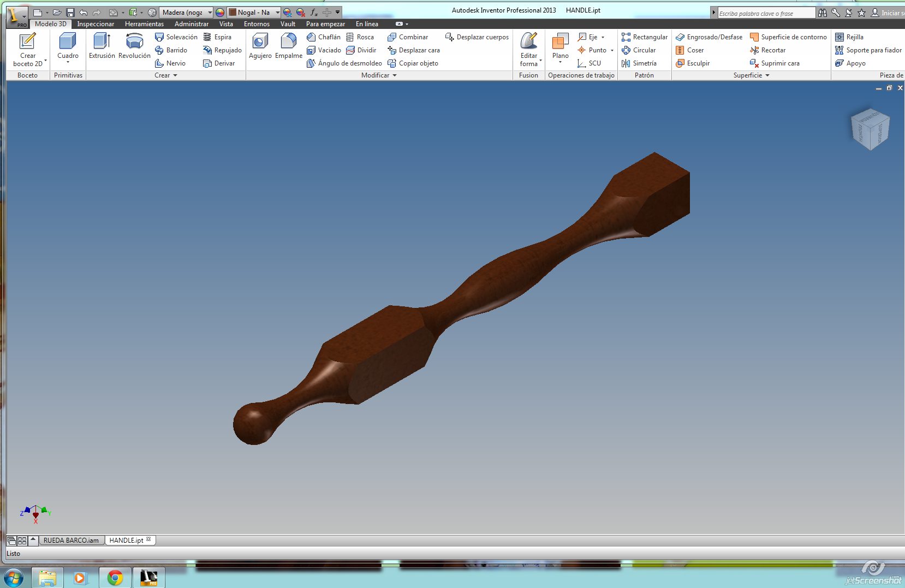Open Chrome from the Windows taskbar
This screenshot has height=588, width=905.
click(x=115, y=578)
